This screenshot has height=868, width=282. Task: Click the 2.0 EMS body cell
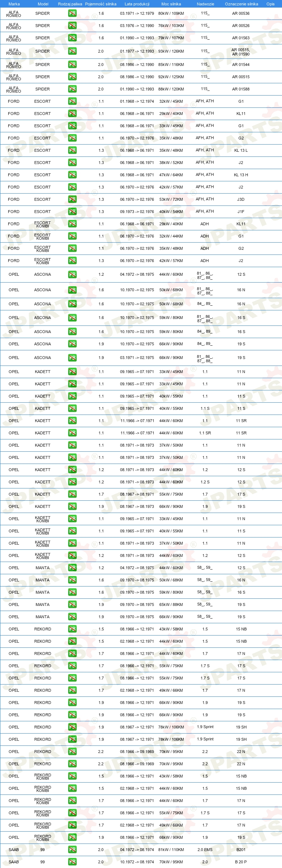coord(205,850)
